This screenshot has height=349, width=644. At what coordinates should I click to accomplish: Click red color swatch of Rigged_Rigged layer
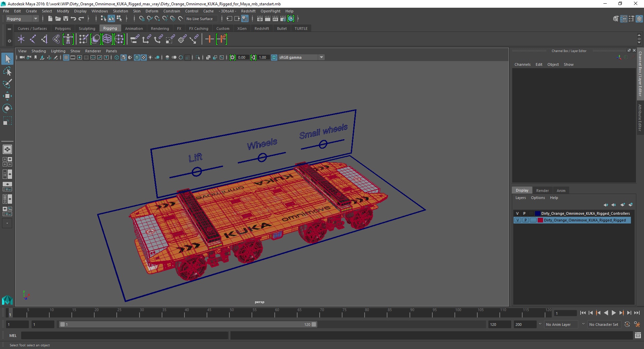(540, 220)
